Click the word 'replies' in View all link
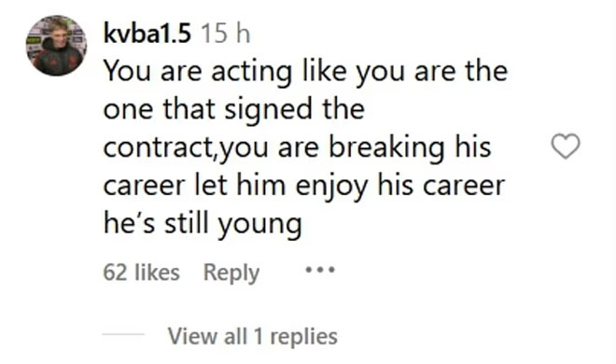 (303, 337)
